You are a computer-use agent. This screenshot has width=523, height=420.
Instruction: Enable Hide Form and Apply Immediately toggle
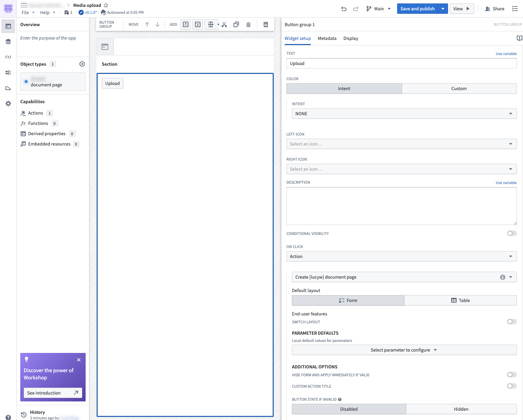pos(512,375)
